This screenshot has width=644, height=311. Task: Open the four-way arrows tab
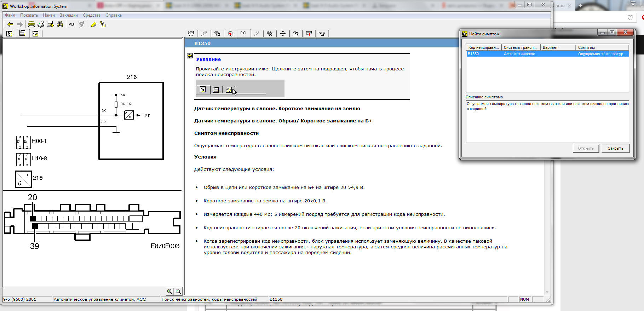point(283,34)
